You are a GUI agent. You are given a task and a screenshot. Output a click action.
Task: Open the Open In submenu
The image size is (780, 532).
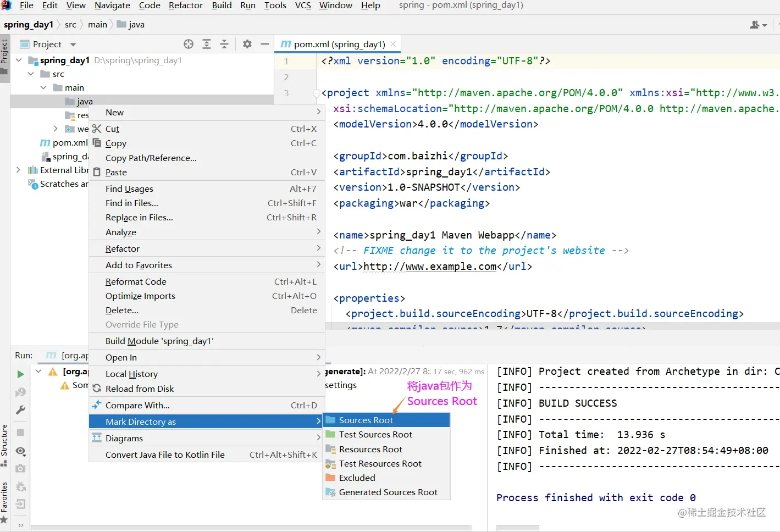click(x=207, y=357)
